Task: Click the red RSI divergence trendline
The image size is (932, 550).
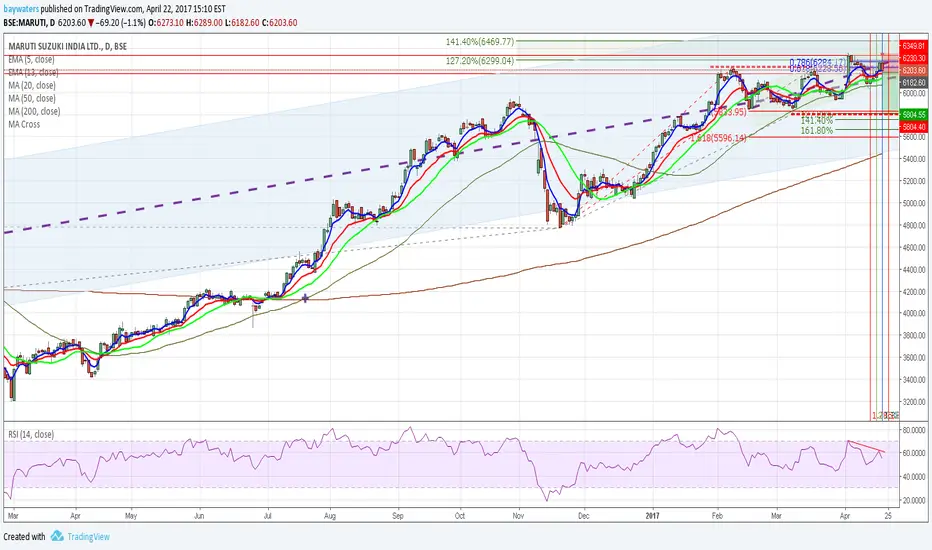Action: (867, 447)
